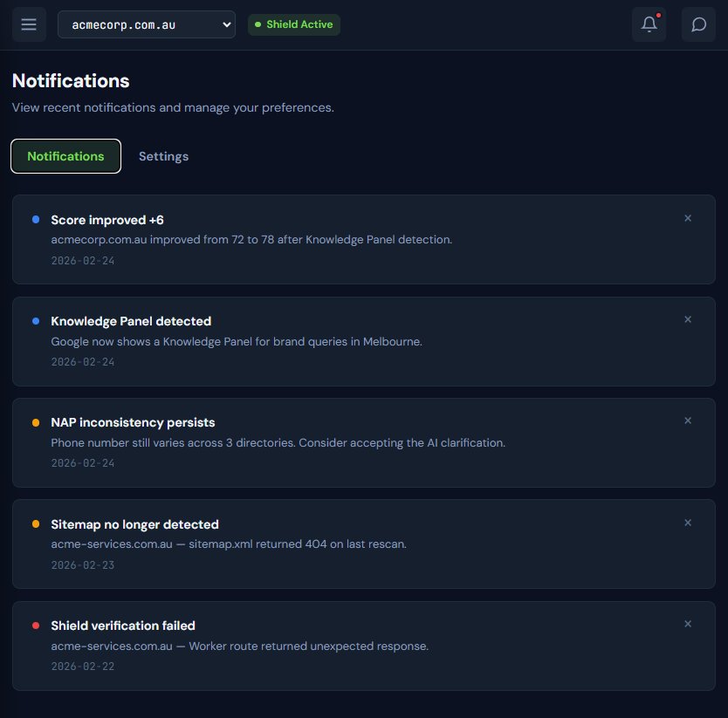Dismiss the Sitemap no longer detected notification
Screen dimensions: 728x718
(x=688, y=523)
